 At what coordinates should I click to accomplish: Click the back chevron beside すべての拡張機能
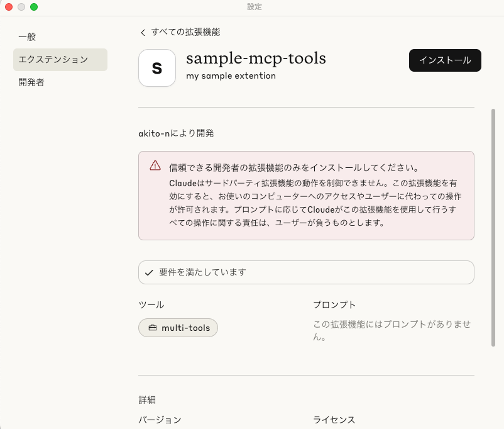(143, 33)
